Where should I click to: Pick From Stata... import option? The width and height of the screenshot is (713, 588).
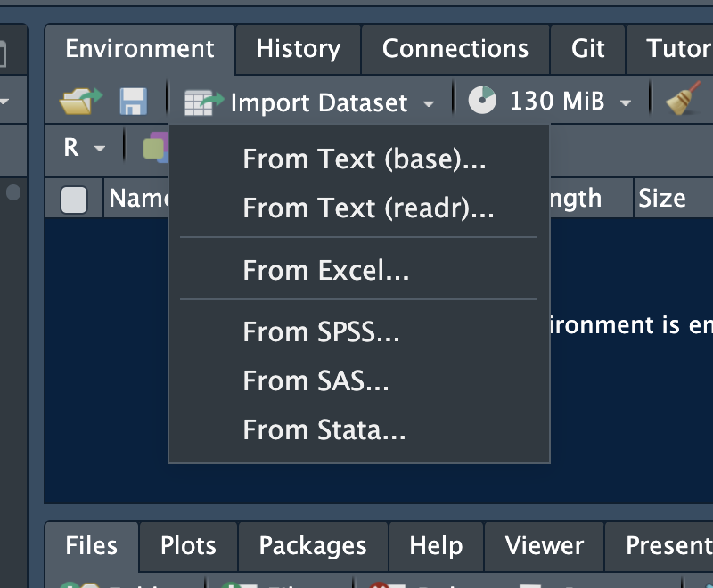324,430
